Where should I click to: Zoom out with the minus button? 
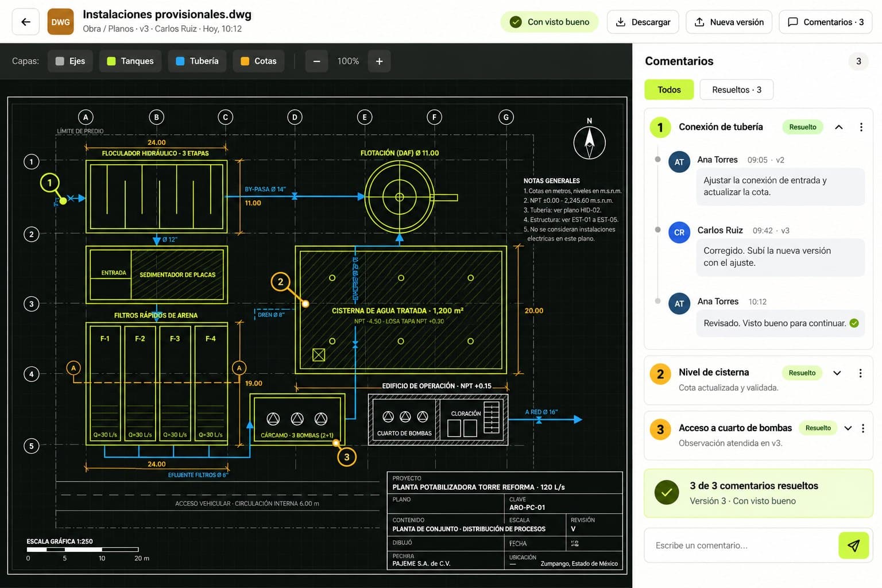[x=316, y=61]
